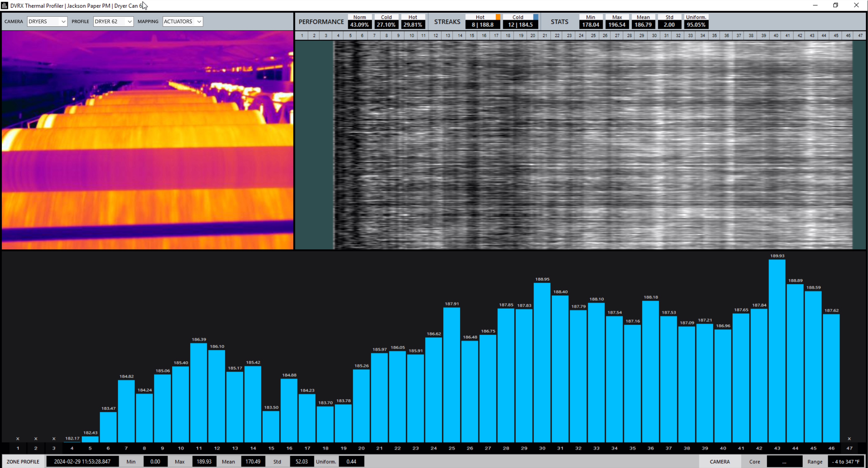Click the CAMERA label in bottom status bar

[x=720, y=461]
